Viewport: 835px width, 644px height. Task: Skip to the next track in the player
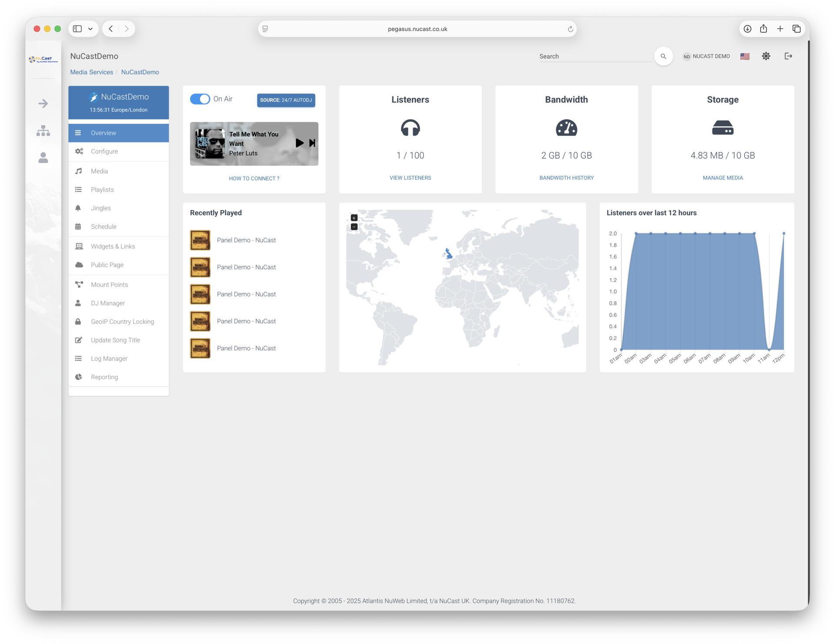(x=312, y=143)
